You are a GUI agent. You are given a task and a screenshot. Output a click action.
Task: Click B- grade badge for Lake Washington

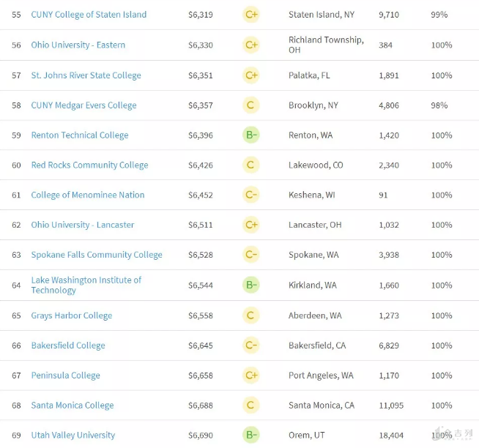251,285
